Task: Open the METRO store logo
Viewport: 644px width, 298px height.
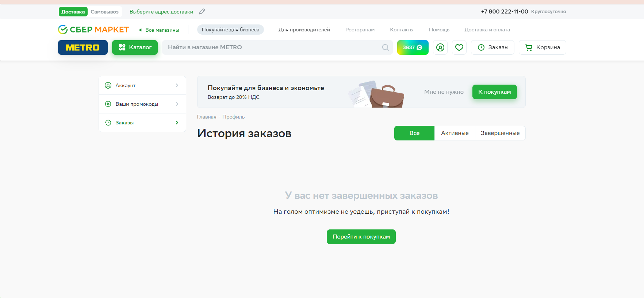Action: pyautogui.click(x=83, y=47)
